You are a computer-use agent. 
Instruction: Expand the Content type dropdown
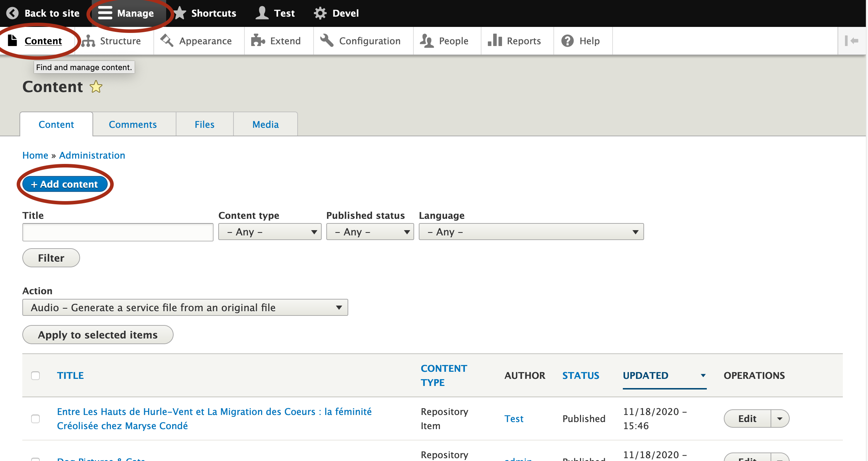pos(268,232)
